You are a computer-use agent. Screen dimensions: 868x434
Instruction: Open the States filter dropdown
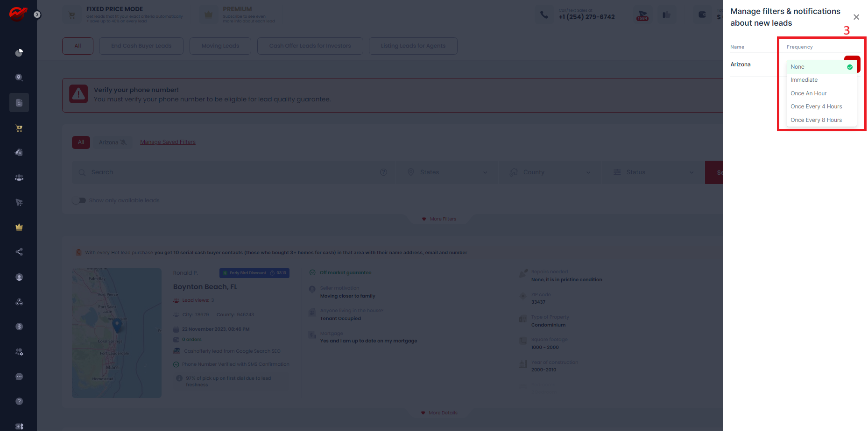[x=446, y=172]
